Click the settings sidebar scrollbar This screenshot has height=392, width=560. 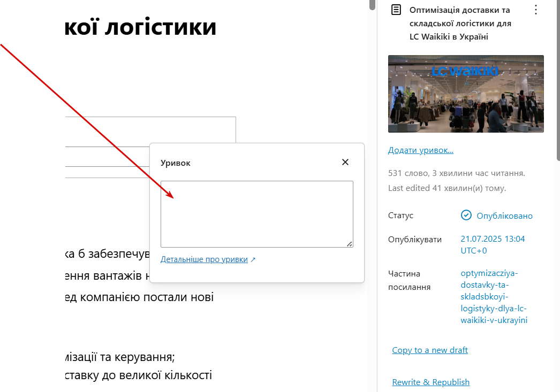pyautogui.click(x=558, y=80)
